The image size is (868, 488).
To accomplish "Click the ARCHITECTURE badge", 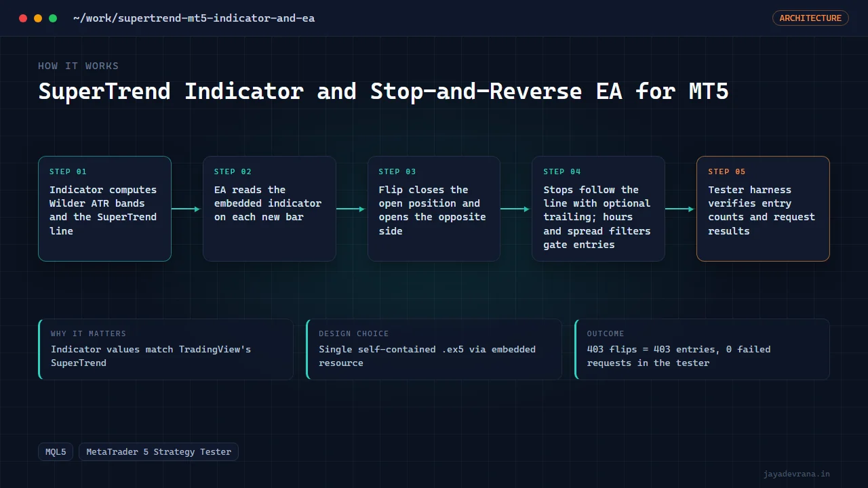I will click(x=810, y=18).
